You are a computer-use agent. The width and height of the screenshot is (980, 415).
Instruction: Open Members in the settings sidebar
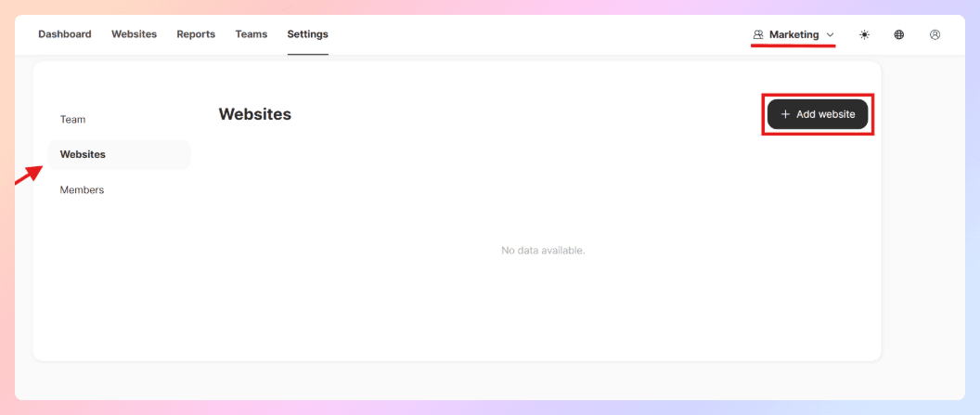coord(82,189)
